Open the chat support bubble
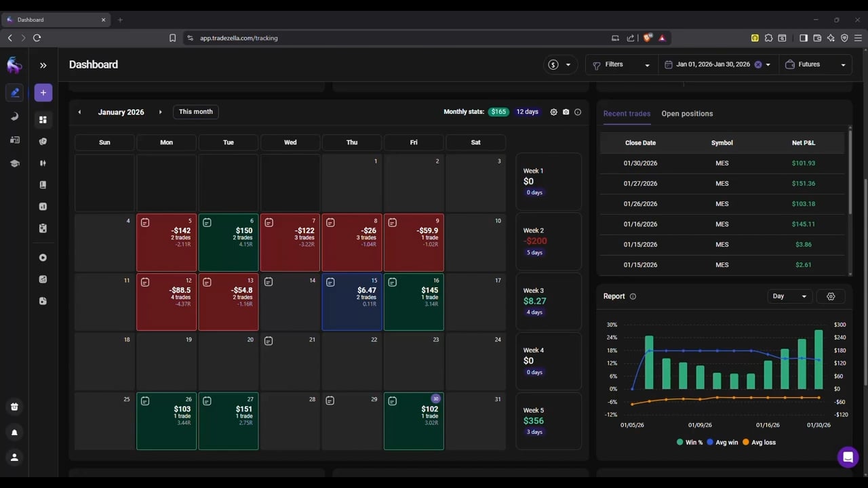The width and height of the screenshot is (868, 488). point(847,457)
